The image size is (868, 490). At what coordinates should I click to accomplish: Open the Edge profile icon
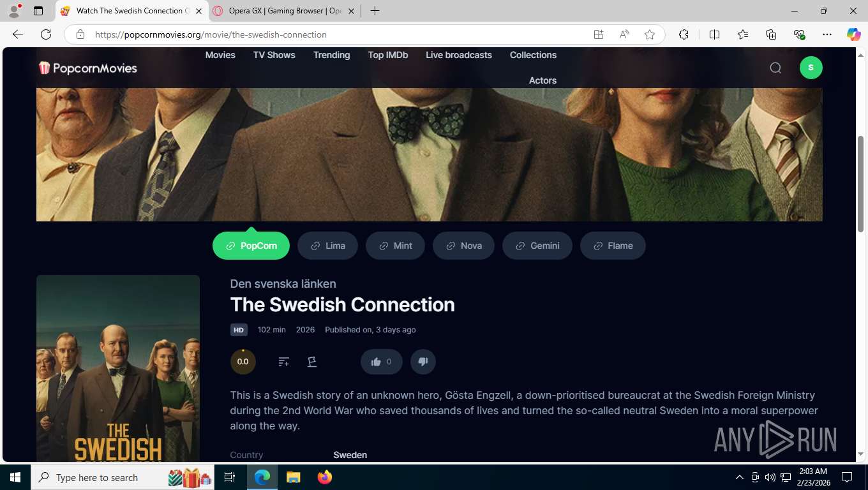tap(14, 11)
